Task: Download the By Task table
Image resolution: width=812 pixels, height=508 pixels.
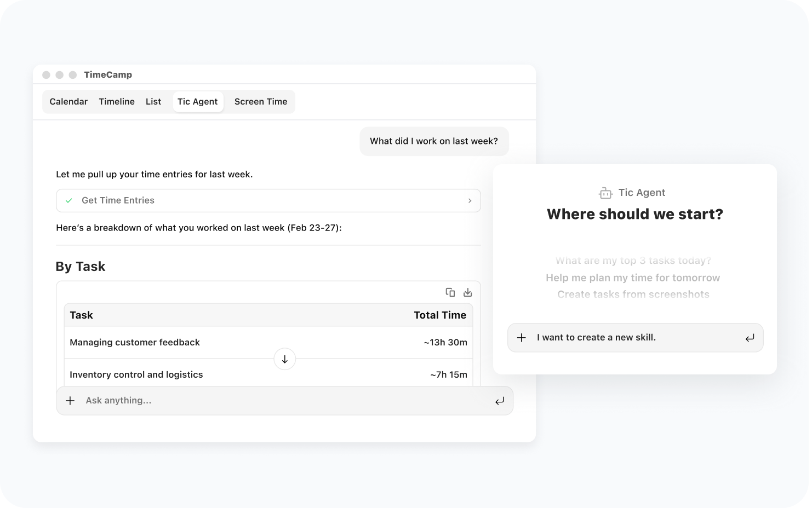Action: coord(467,292)
